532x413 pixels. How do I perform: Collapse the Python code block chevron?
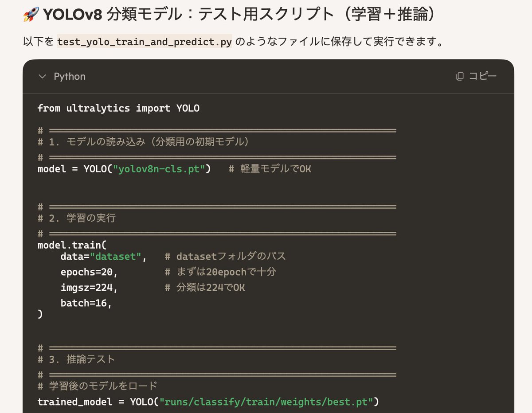[x=43, y=77]
